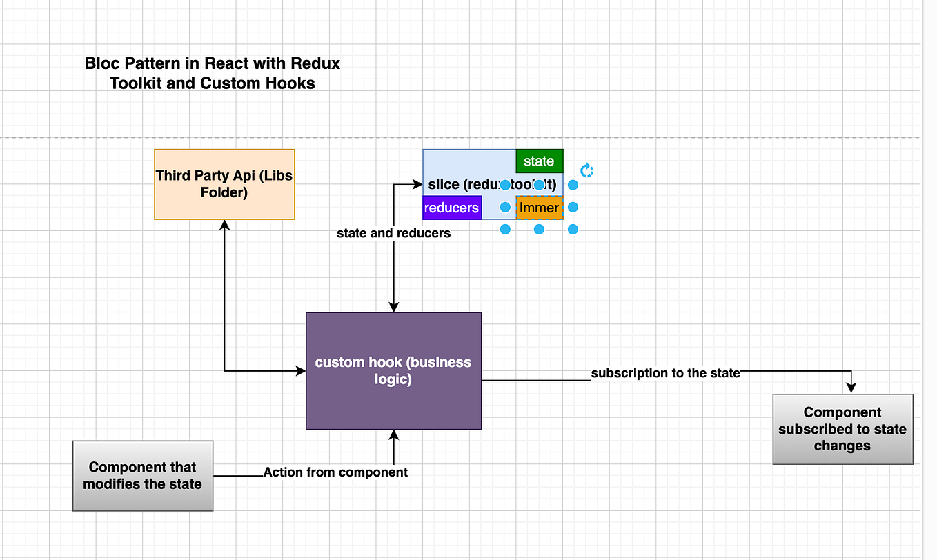Select the Component that modifies the state box

click(x=142, y=475)
